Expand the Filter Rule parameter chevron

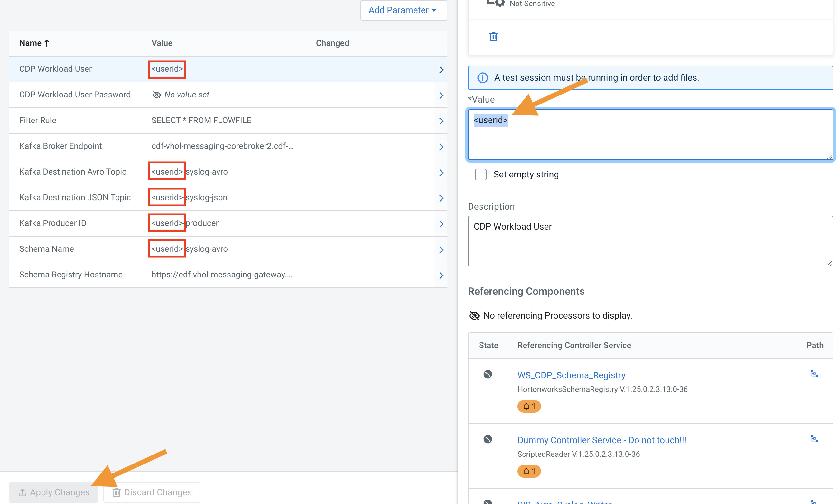441,121
